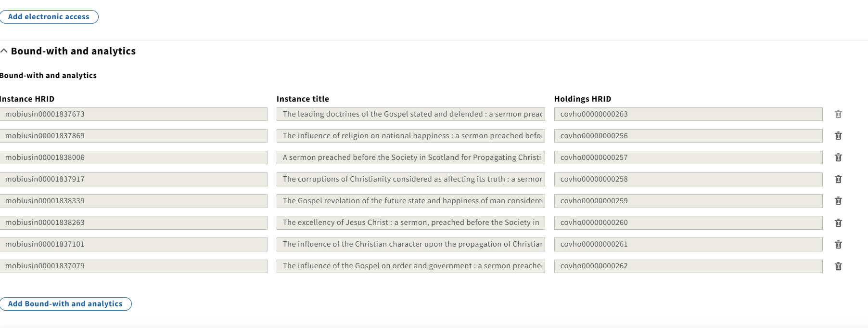Image resolution: width=868 pixels, height=328 pixels.
Task: Collapse the Bound-with and analytics section
Action: point(68,51)
